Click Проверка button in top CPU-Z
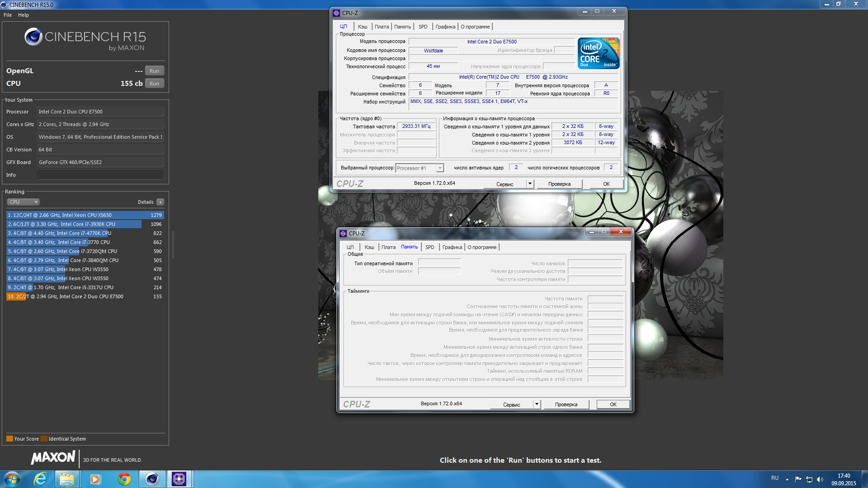 [559, 184]
